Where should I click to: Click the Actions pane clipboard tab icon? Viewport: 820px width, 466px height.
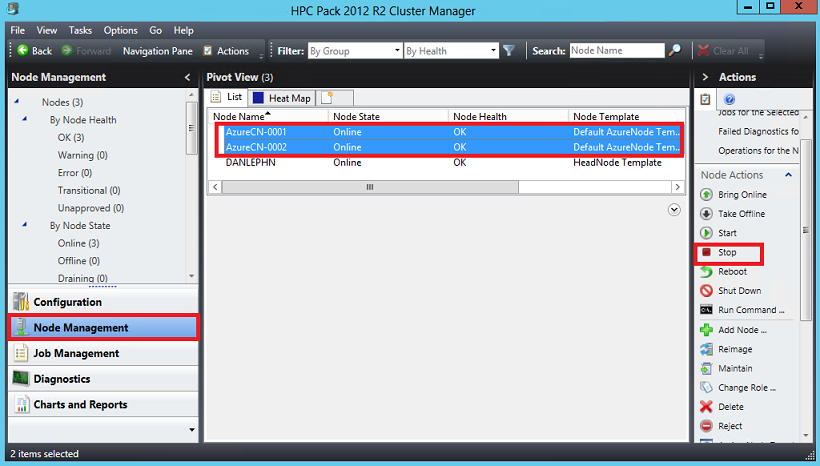pyautogui.click(x=705, y=99)
